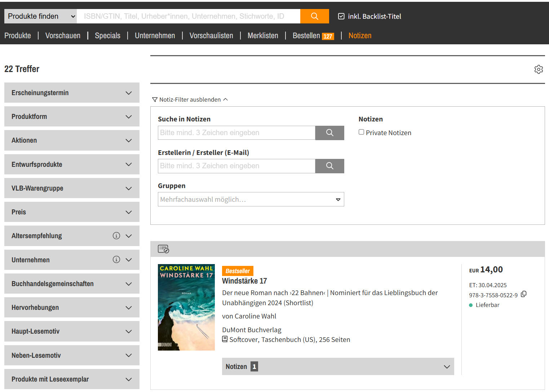
Task: Click the note edit icon above result
Action: click(x=163, y=249)
